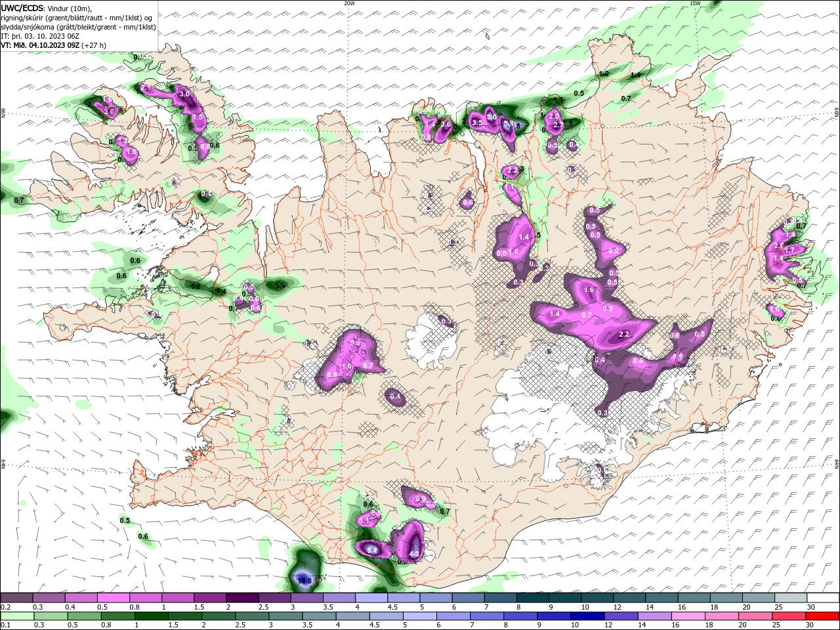Click the '0.2' label on snow scale
Image resolution: width=840 pixels, height=630 pixels.
pyautogui.click(x=5, y=608)
